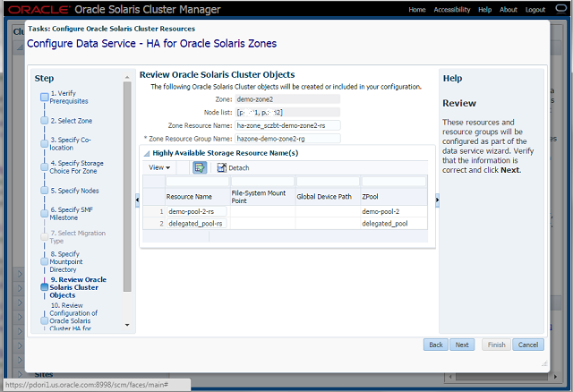Click the File-System Mount Point filter field
This screenshot has height=392, width=573.
262,181
